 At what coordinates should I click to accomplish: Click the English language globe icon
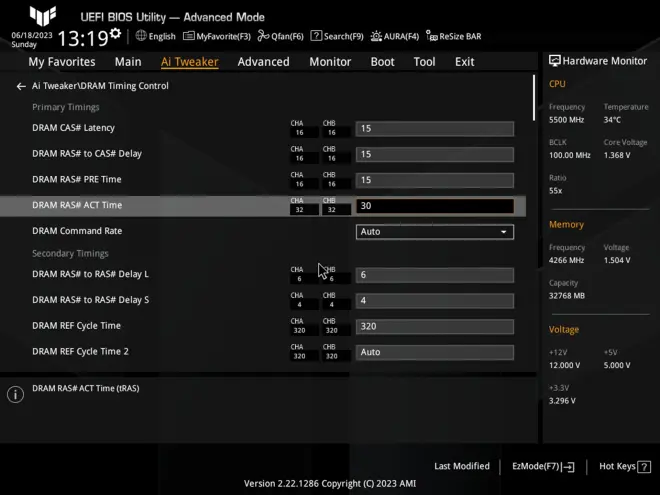141,36
